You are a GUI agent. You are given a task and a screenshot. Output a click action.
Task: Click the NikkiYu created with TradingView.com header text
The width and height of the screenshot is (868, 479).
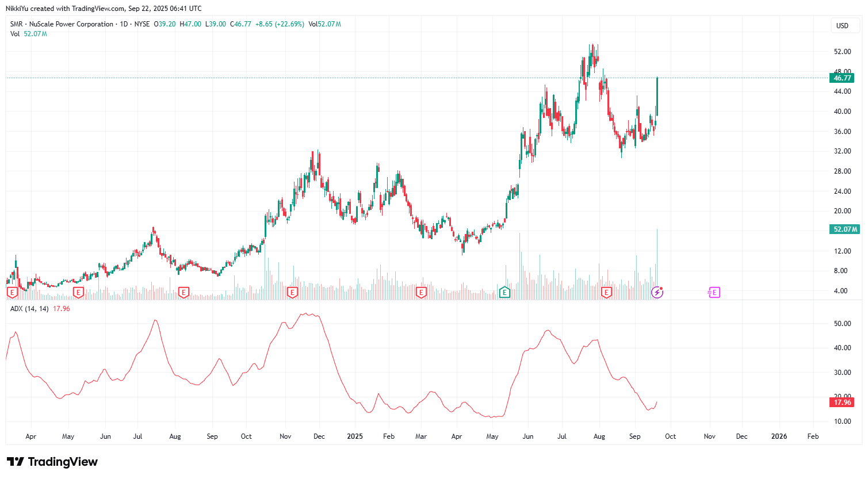point(104,8)
